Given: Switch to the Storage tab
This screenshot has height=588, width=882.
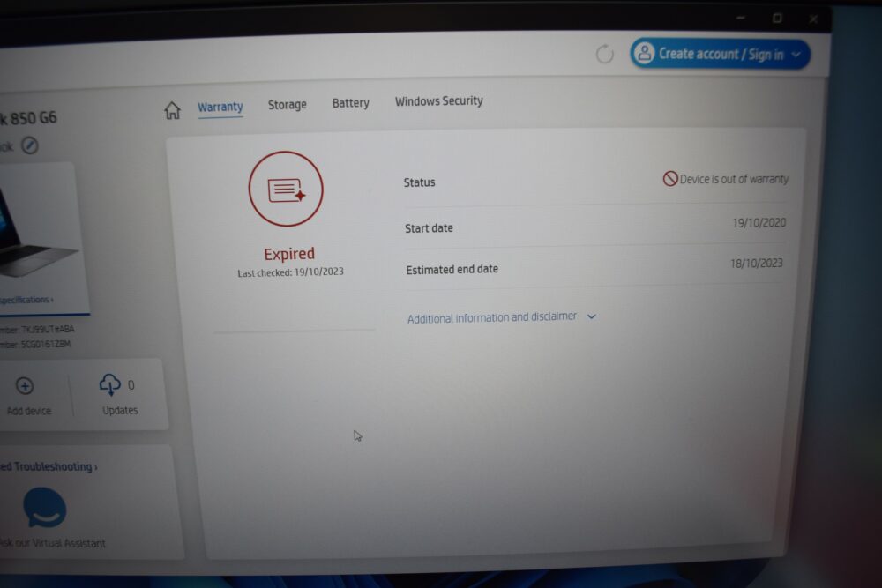Looking at the screenshot, I should coord(287,105).
